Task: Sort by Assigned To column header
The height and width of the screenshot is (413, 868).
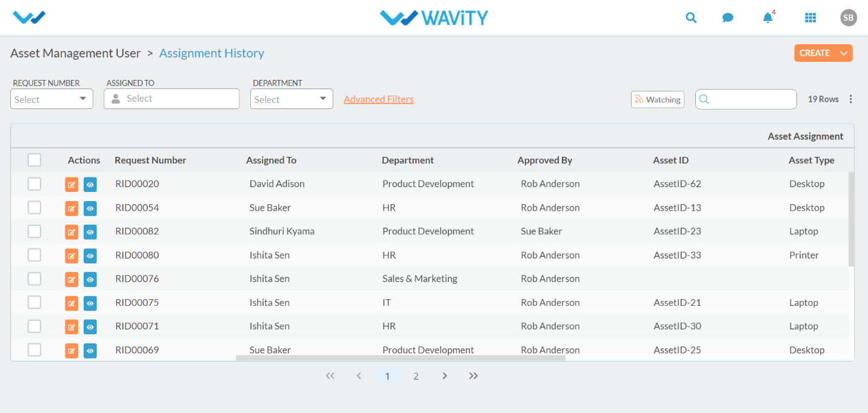Action: 271,160
